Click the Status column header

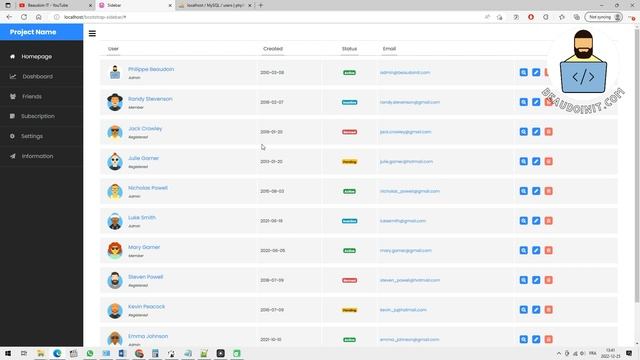coord(349,49)
